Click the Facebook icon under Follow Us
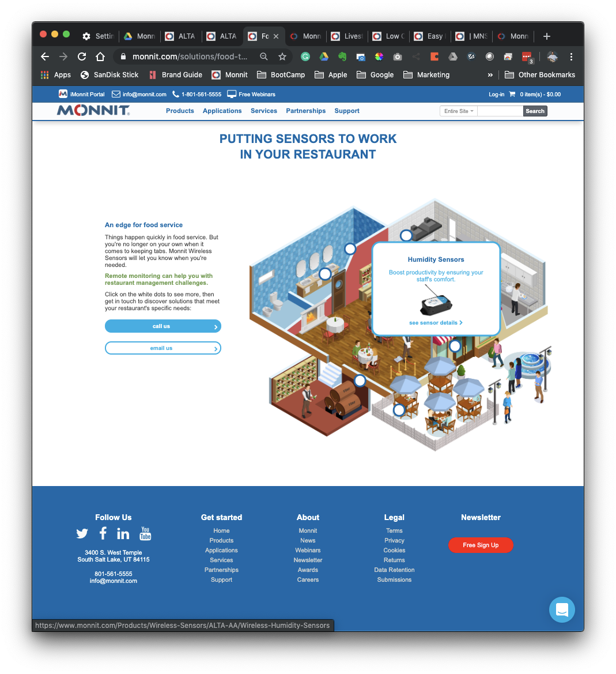Screen dimensions: 616x674 pyautogui.click(x=103, y=533)
